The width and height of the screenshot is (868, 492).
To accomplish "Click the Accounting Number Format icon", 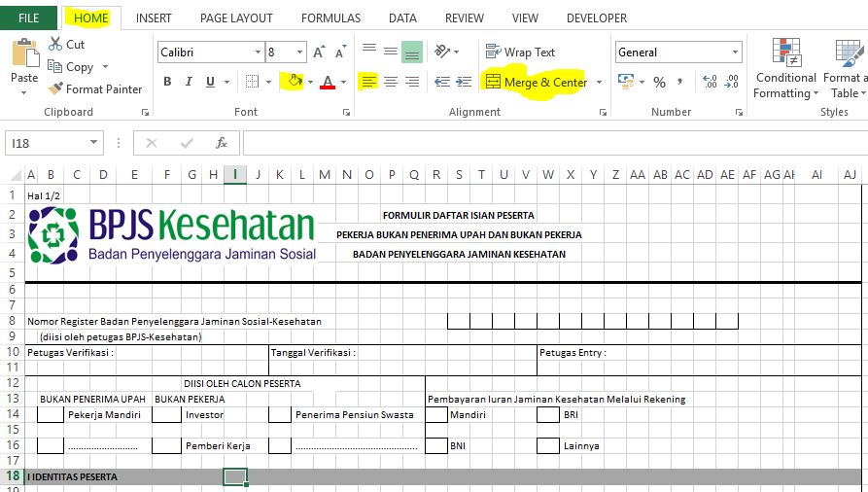I will tap(626, 82).
